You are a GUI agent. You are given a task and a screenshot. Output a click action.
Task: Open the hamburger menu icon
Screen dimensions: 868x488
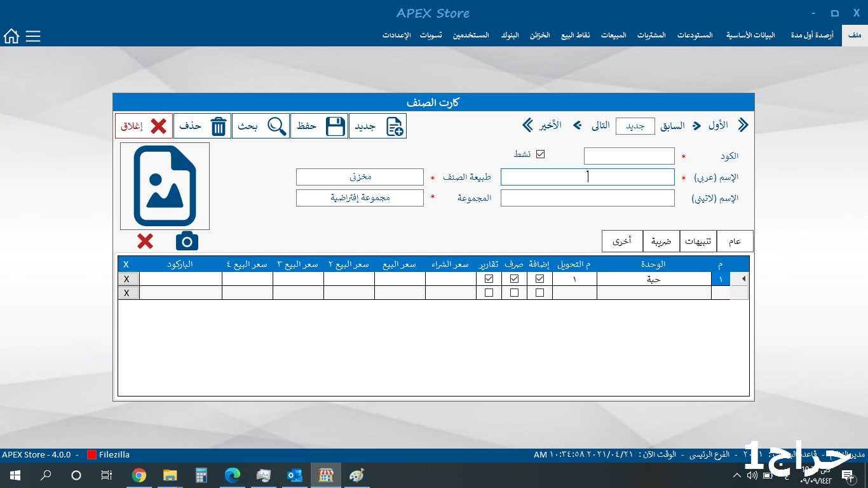(x=33, y=36)
